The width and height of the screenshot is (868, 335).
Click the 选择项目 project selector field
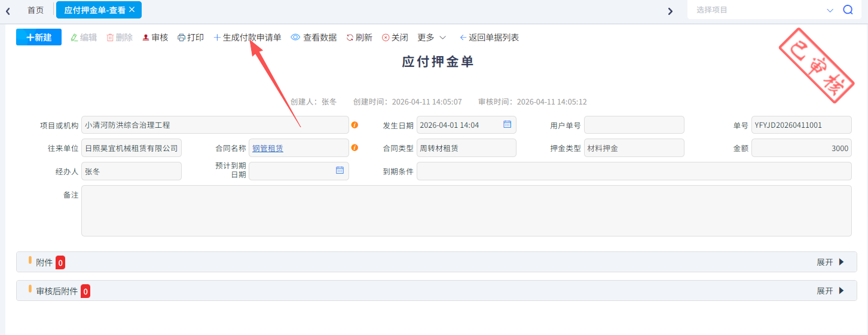[x=759, y=10]
